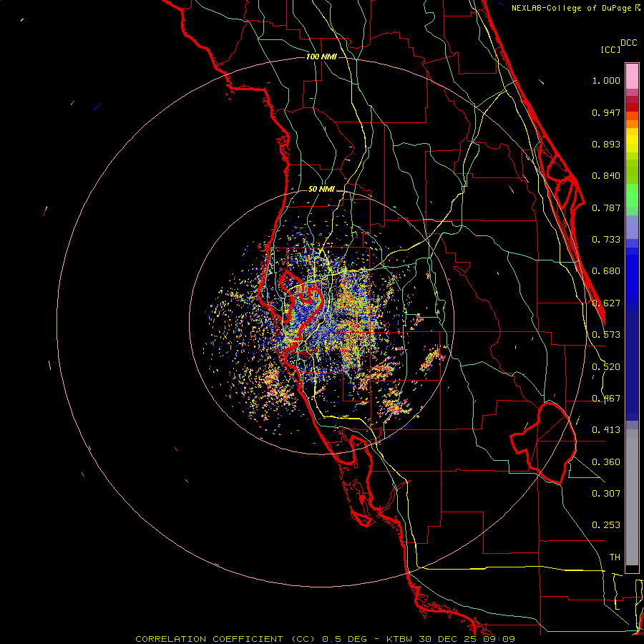Pick the light pink segment of the color bar

(632, 77)
